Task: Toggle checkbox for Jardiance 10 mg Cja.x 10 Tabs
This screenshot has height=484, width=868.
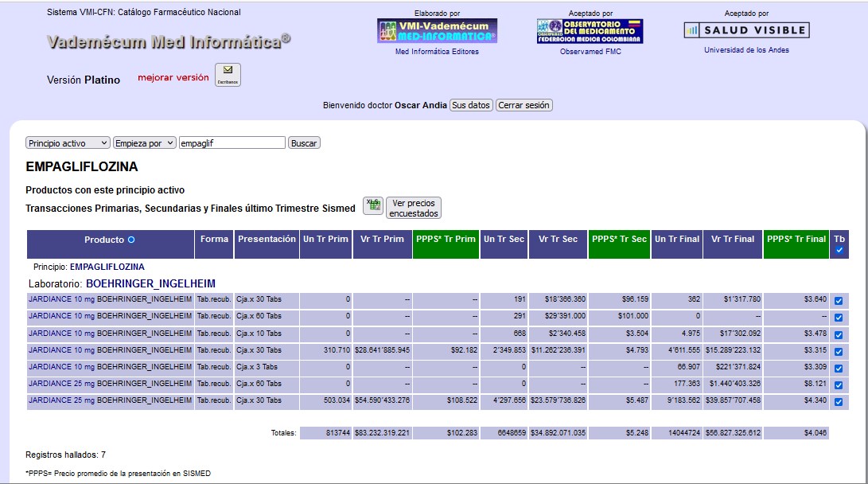Action: click(839, 334)
